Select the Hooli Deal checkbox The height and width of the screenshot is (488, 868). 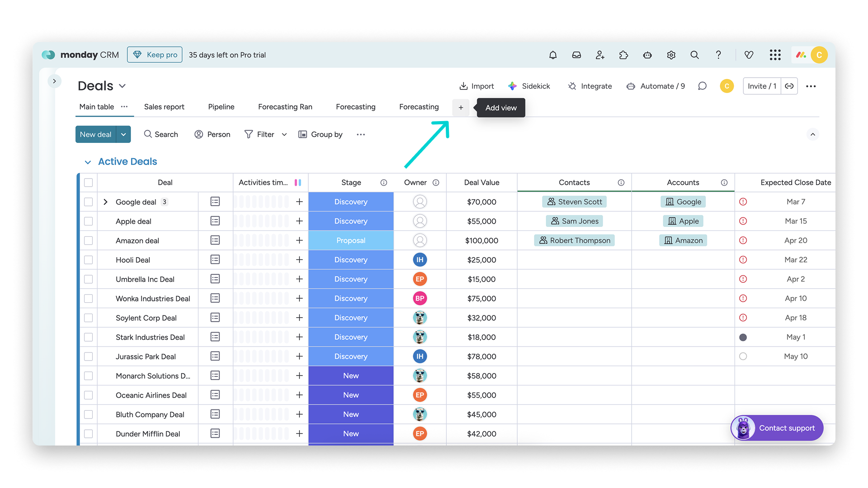click(89, 260)
